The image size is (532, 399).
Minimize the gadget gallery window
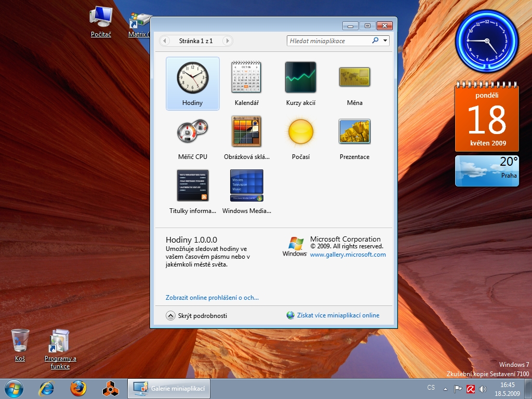pyautogui.click(x=351, y=26)
